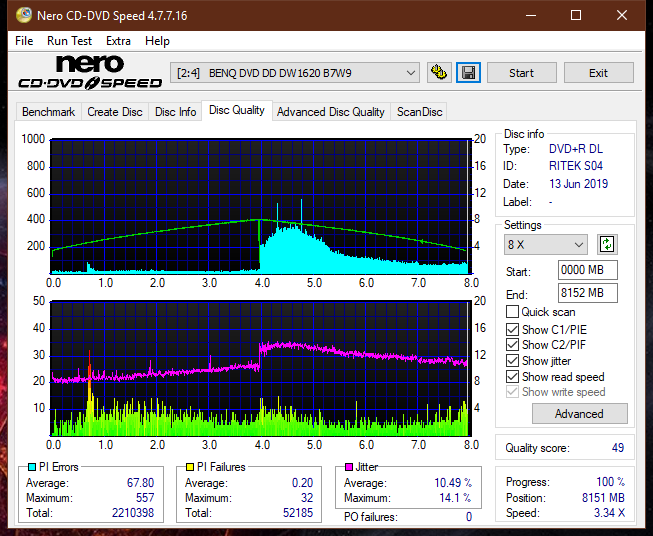Enable the Quick scan checkbox

point(512,312)
